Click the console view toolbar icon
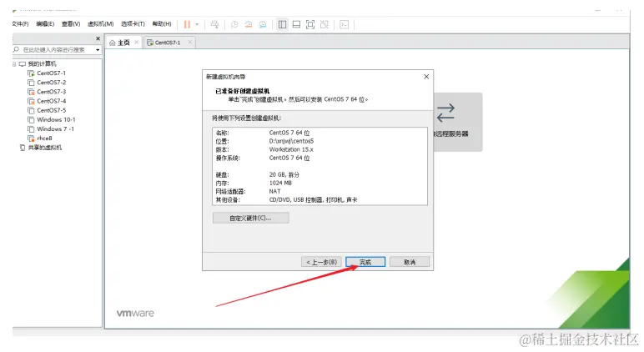Screen dimensions: 644x352 click(x=345, y=25)
